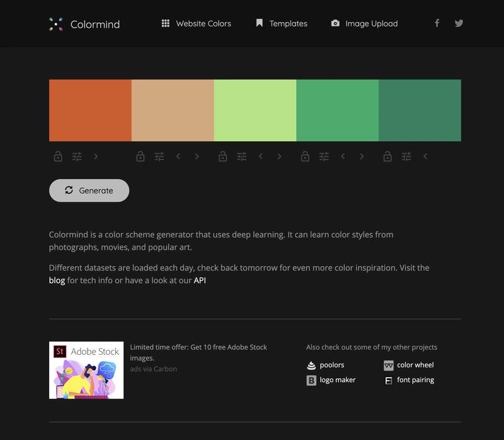Open adjust sliders for orange color

[77, 156]
